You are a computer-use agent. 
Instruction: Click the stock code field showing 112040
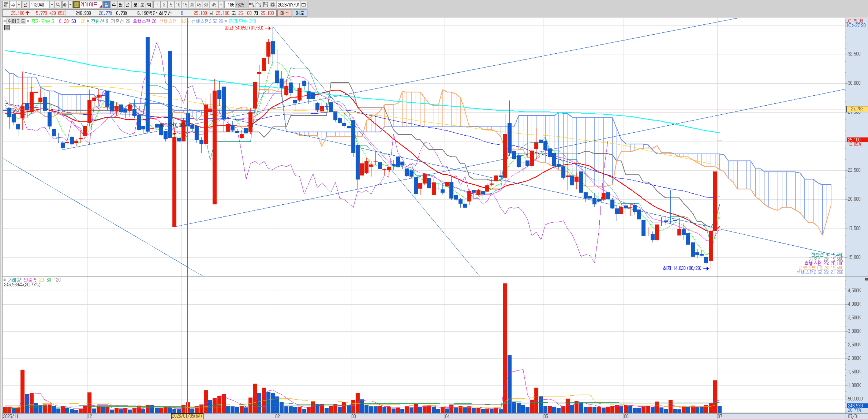[x=40, y=5]
